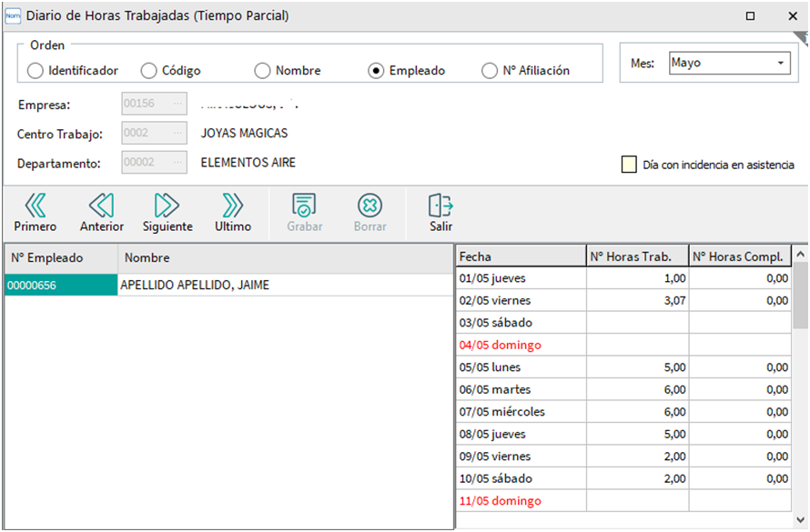Click the Anterior previous record icon
810x532 pixels.
click(101, 205)
